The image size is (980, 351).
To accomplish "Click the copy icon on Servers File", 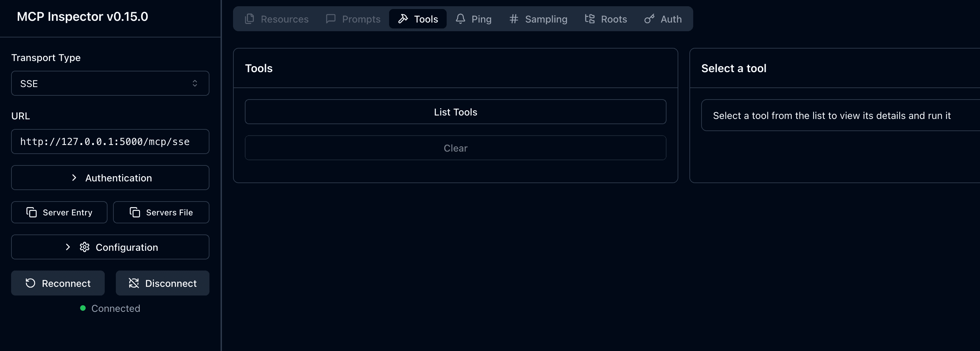I will (135, 212).
